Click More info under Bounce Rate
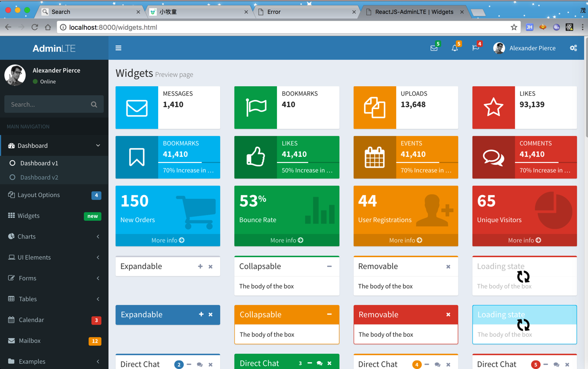The width and height of the screenshot is (588, 369). [x=286, y=240]
